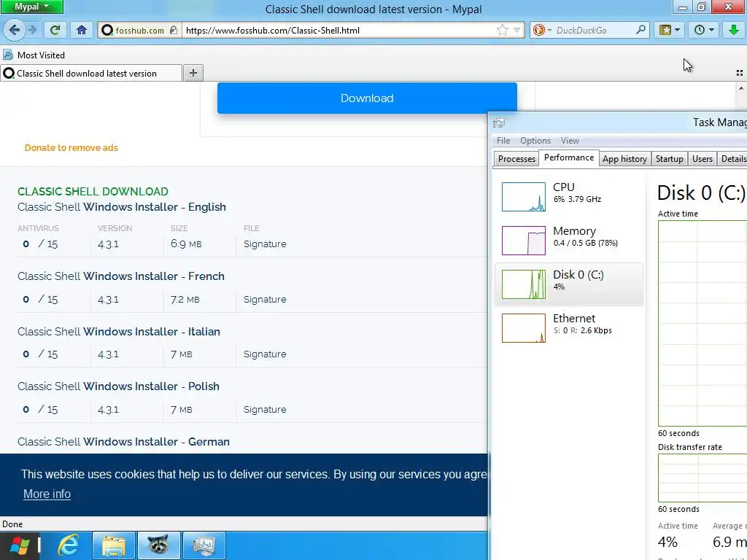Open Signature file for French installer
This screenshot has height=560, width=747.
pos(265,300)
